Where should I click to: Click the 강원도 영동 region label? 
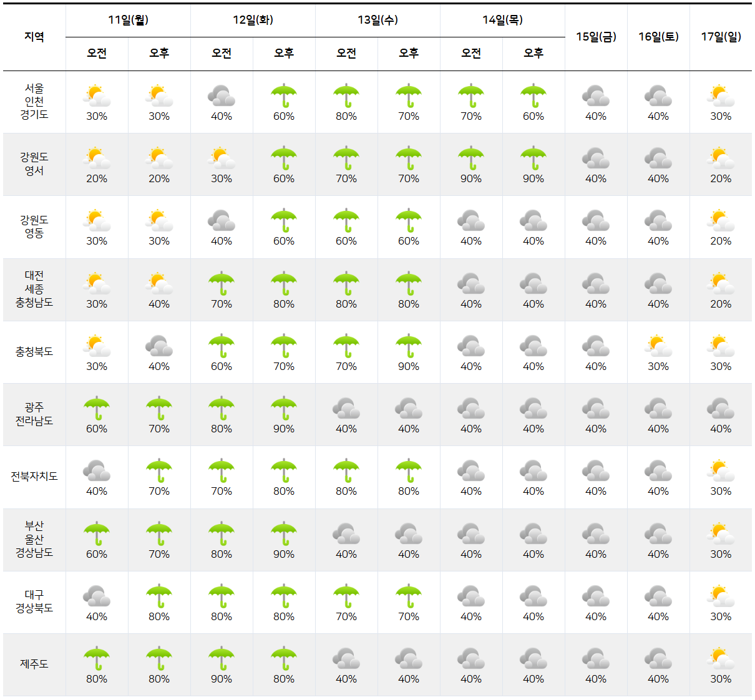point(34,226)
